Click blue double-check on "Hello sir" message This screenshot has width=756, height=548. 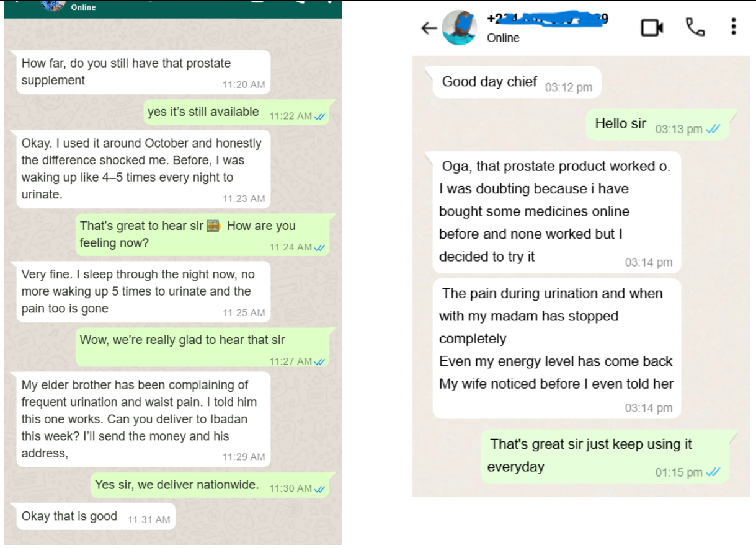pyautogui.click(x=713, y=129)
